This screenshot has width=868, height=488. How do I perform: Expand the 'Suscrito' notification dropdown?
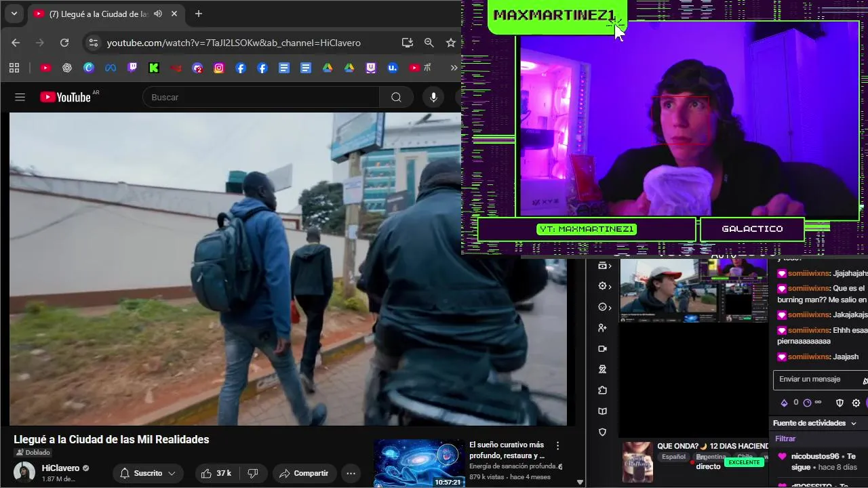148,473
